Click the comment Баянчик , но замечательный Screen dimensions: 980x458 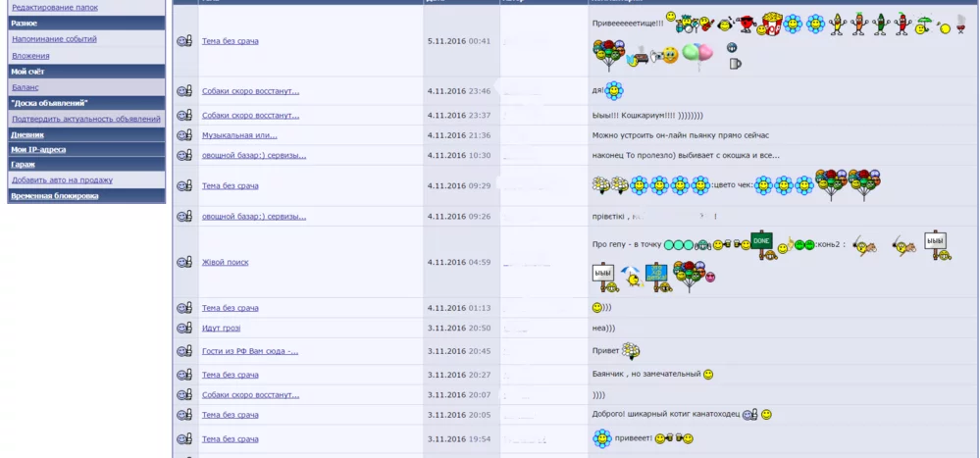(x=646, y=375)
